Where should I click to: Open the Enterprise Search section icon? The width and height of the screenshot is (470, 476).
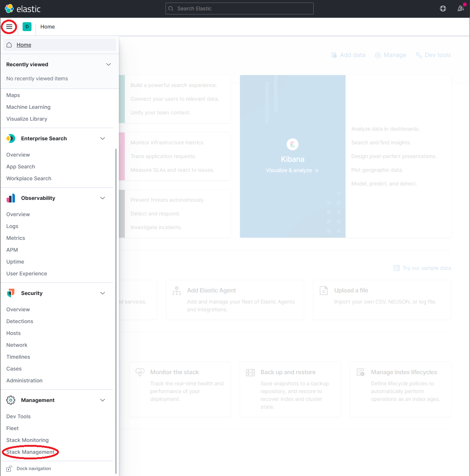[11, 138]
